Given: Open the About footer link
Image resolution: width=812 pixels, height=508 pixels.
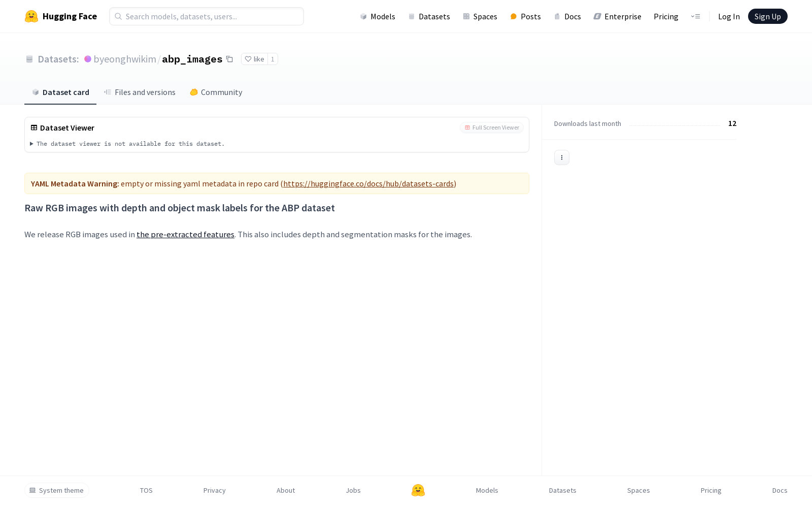Looking at the screenshot, I should coord(286,490).
